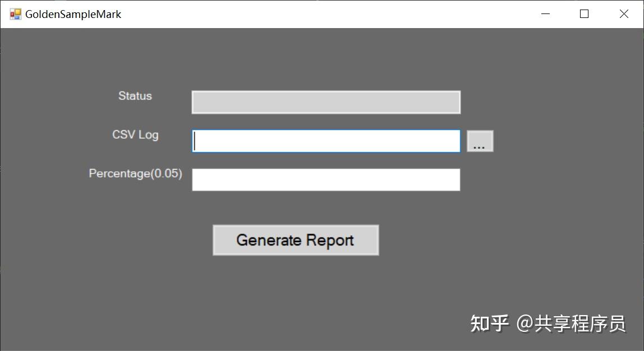Click the GoldenSampleMark window title text
This screenshot has height=351, width=644.
73,14
